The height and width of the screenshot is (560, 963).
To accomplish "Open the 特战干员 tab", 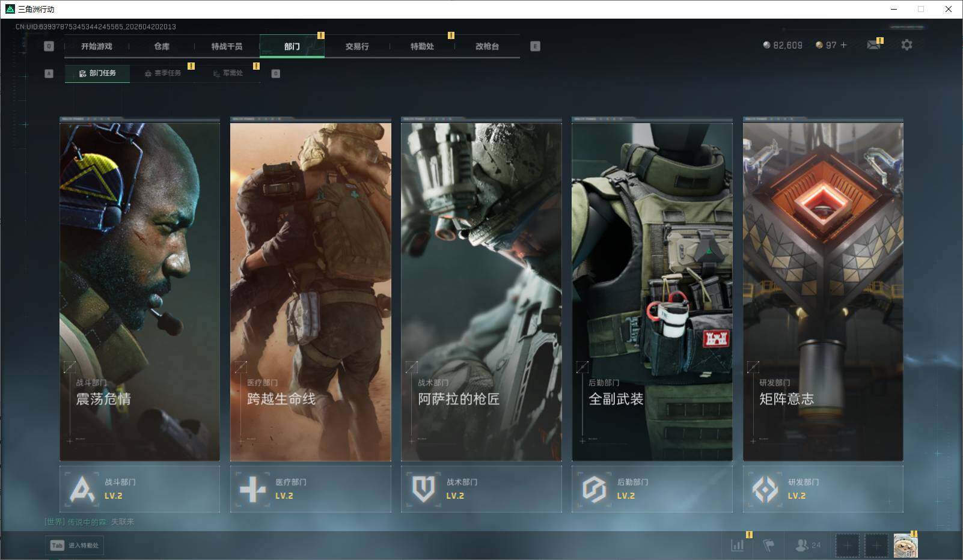I will 227,46.
